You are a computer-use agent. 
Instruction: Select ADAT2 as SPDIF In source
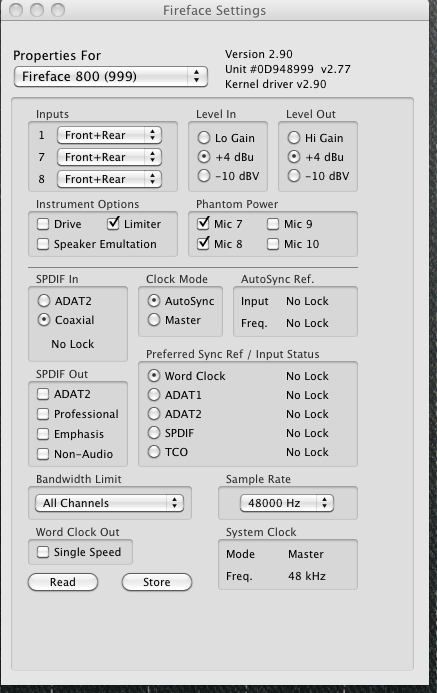pyautogui.click(x=44, y=301)
